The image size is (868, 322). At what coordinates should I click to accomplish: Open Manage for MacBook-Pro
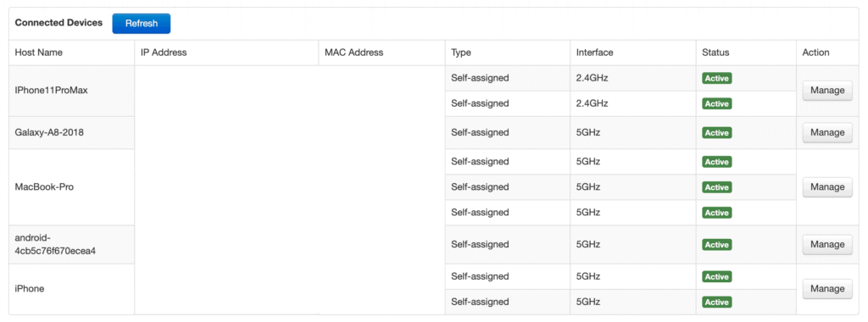click(x=827, y=187)
